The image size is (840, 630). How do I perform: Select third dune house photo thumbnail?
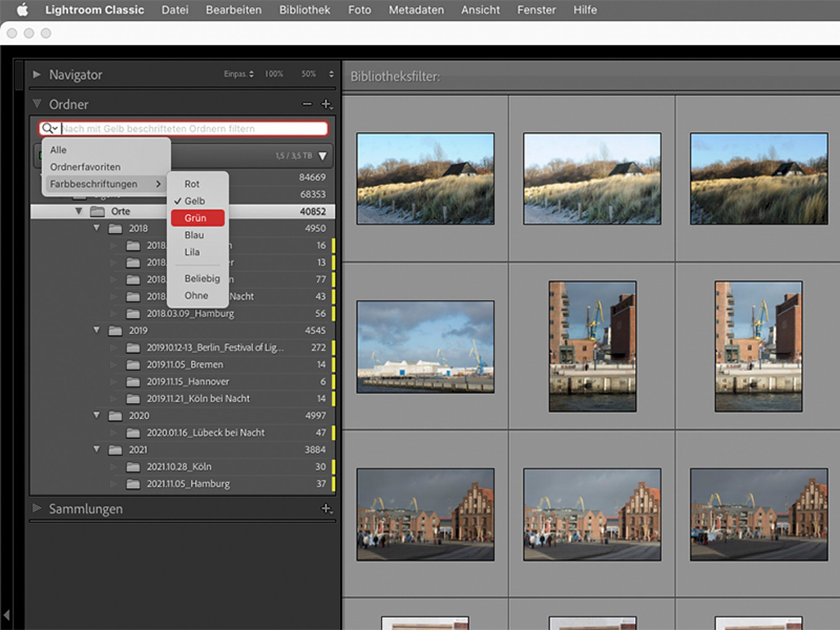[x=759, y=178]
